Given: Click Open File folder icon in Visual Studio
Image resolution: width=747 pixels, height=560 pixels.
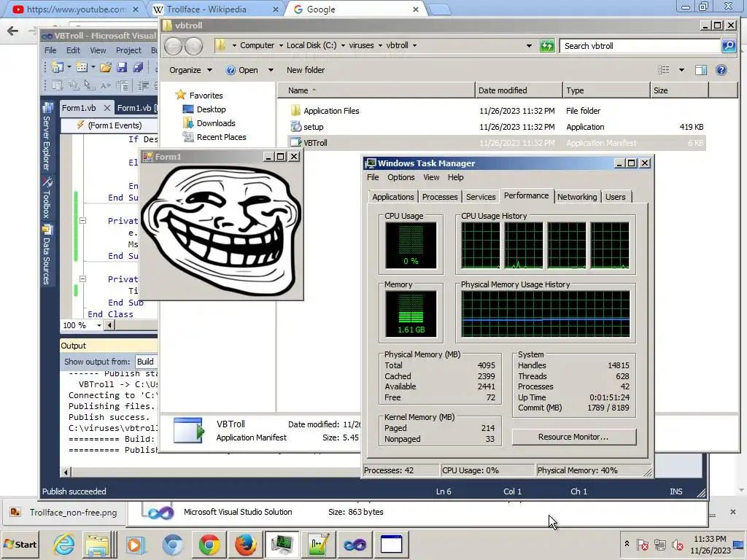Looking at the screenshot, I should tap(106, 67).
